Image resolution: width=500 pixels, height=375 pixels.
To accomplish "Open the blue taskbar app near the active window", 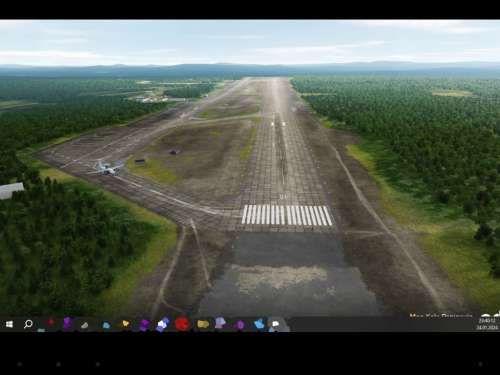I will click(x=259, y=324).
